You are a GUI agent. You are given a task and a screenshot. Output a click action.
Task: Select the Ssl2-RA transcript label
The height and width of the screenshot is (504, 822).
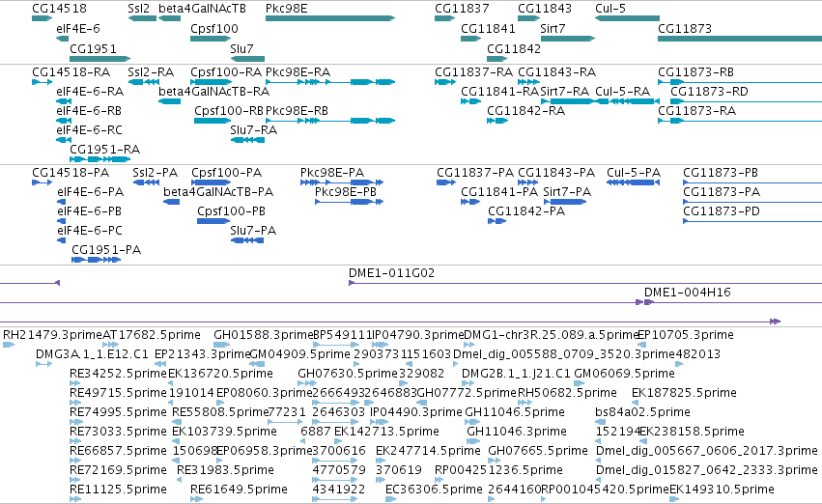point(151,71)
